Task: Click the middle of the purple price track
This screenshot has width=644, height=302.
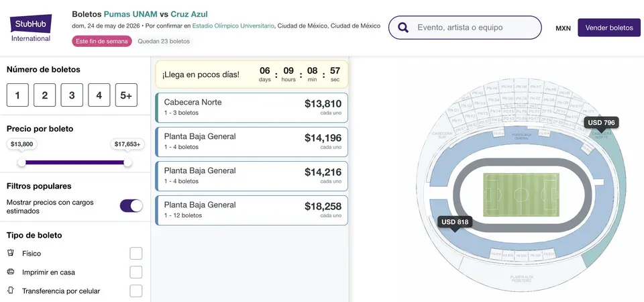Action: click(x=74, y=162)
